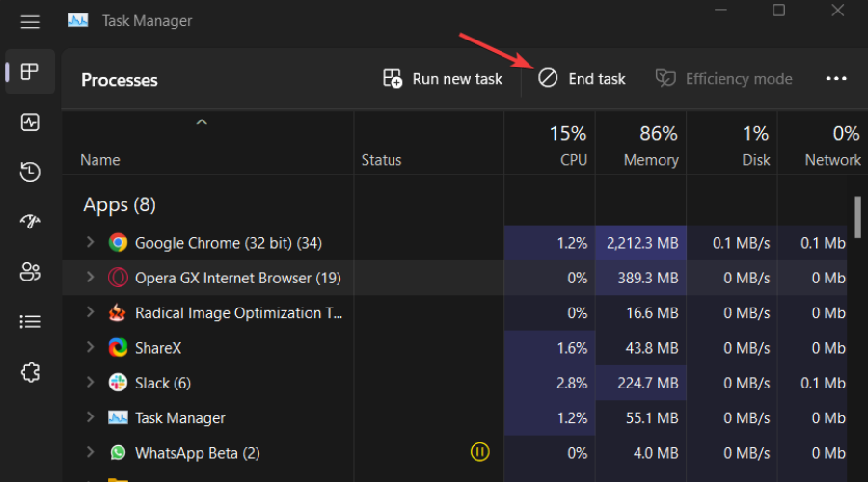The image size is (868, 482).
Task: Go to Startup apps page
Action: coord(30,223)
